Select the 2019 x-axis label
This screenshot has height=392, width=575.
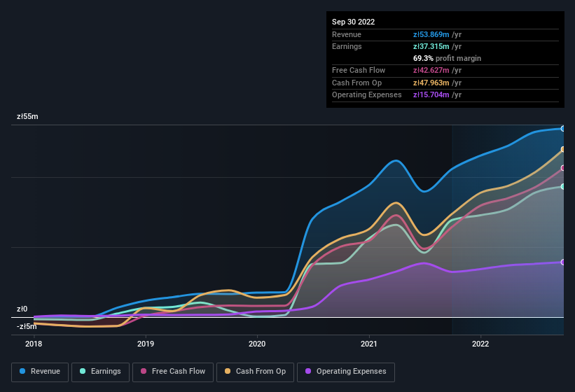pos(146,344)
